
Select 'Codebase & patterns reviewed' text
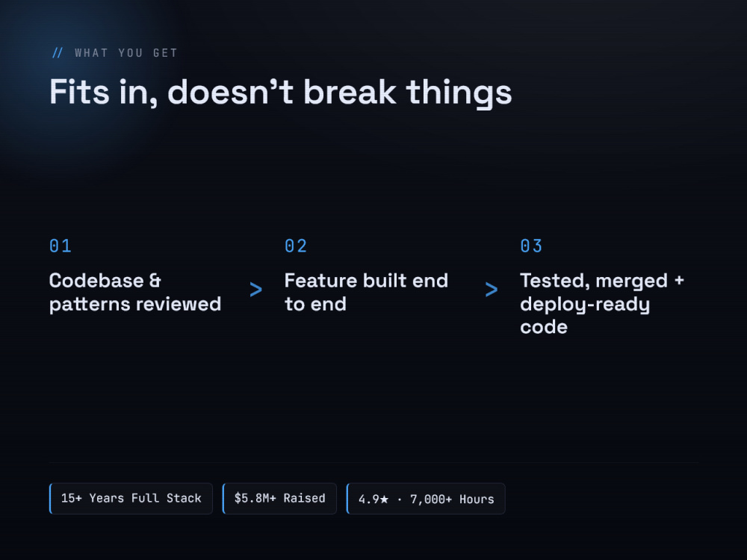coord(135,293)
